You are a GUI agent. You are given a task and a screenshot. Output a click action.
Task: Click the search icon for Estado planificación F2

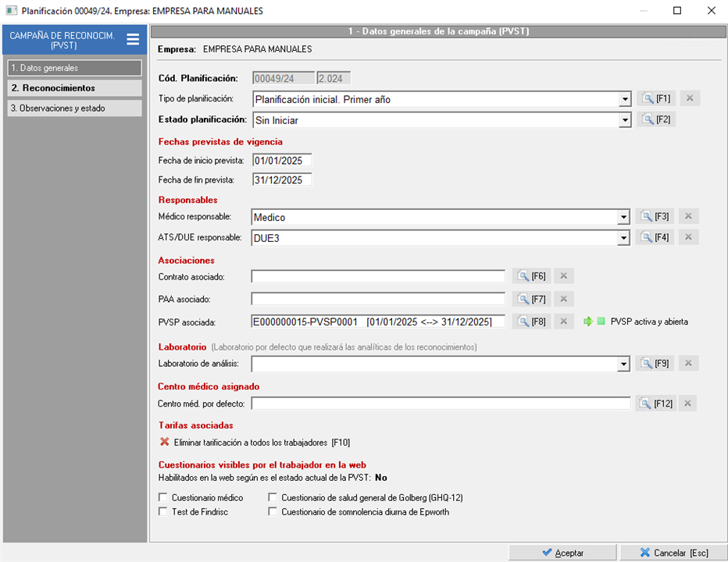(x=655, y=120)
